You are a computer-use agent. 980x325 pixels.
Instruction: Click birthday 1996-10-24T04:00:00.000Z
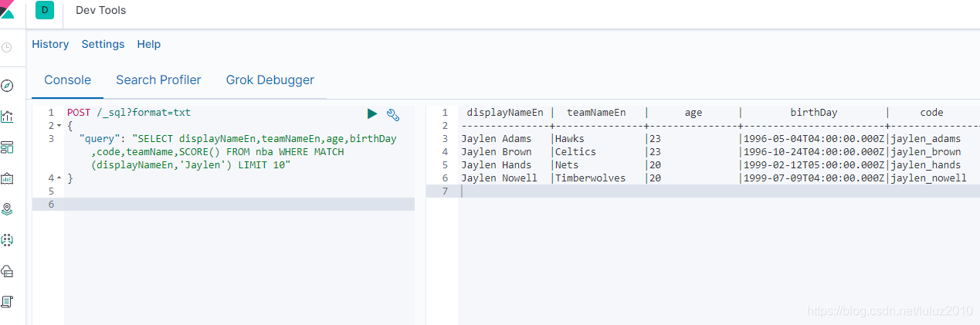coord(814,152)
